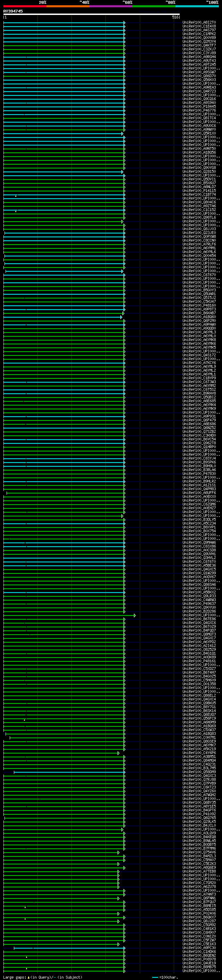Click the yellow query gap triangle in the legend

coord(28,977)
